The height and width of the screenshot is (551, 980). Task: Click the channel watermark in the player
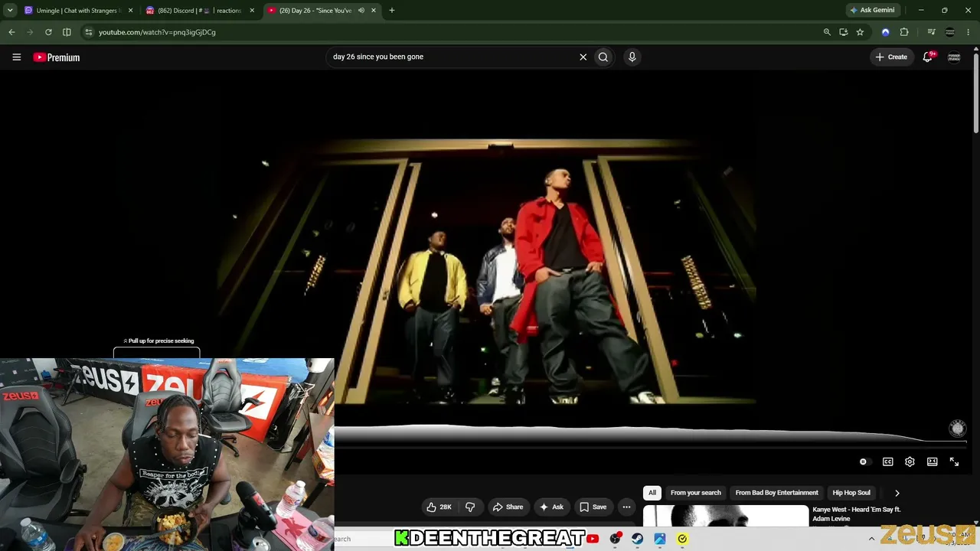point(957,429)
